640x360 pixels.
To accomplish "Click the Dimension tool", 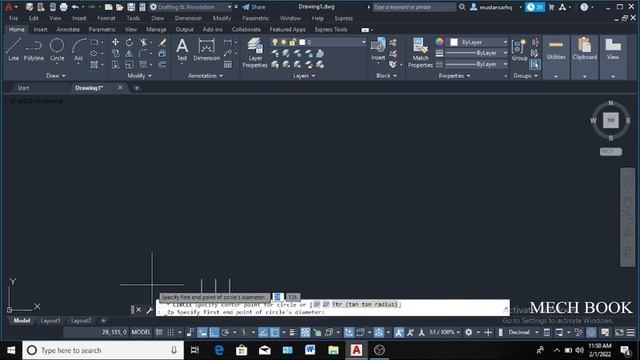I will 206,49.
